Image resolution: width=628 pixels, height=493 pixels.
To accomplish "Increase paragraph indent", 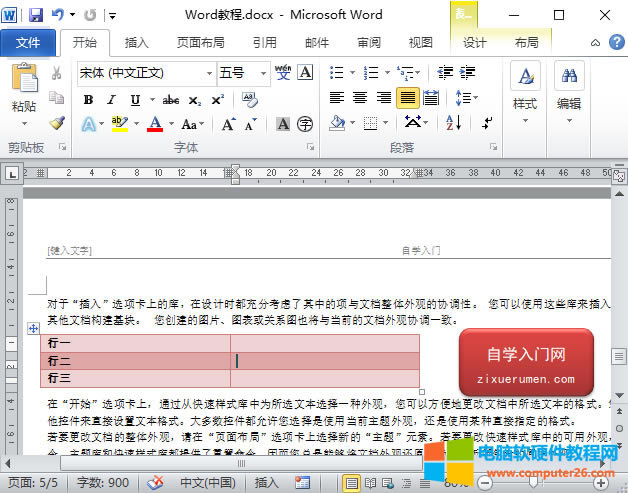I will click(467, 72).
